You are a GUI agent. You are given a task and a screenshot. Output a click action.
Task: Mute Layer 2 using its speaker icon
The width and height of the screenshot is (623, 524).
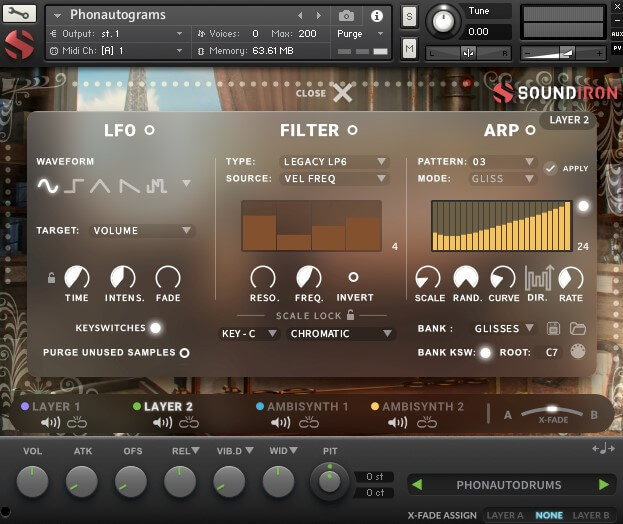pyautogui.click(x=163, y=422)
